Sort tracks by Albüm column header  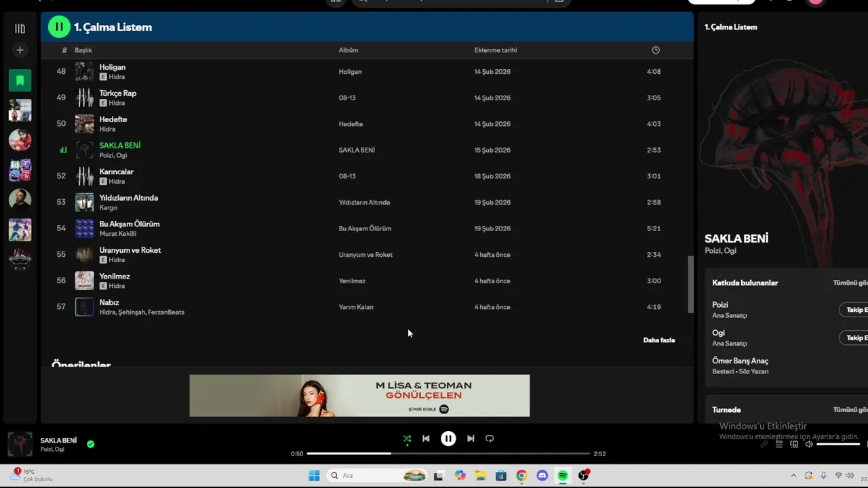[349, 50]
